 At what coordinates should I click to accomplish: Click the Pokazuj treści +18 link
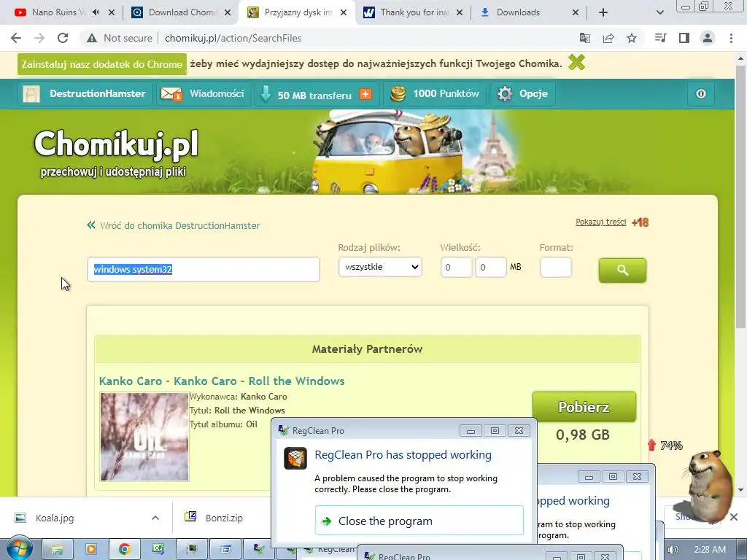[612, 222]
